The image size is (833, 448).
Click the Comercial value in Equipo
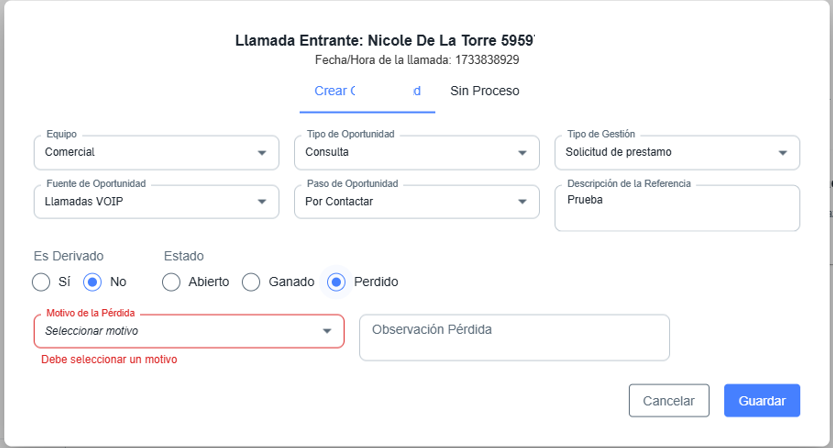[x=70, y=153]
